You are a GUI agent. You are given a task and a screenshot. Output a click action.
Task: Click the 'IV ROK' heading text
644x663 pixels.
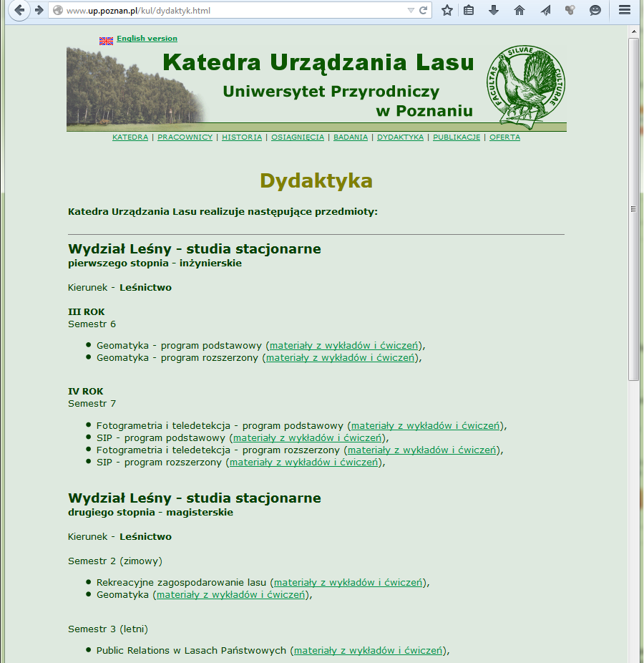pos(86,392)
